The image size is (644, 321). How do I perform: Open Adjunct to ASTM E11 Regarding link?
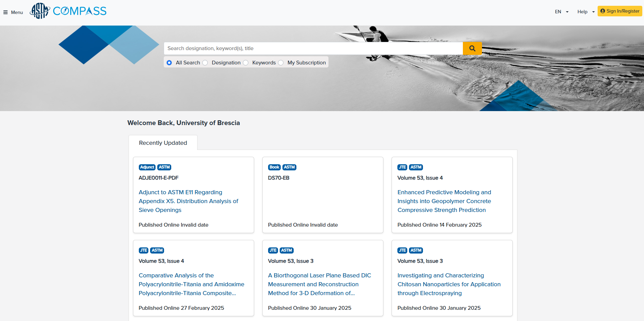[x=188, y=201]
